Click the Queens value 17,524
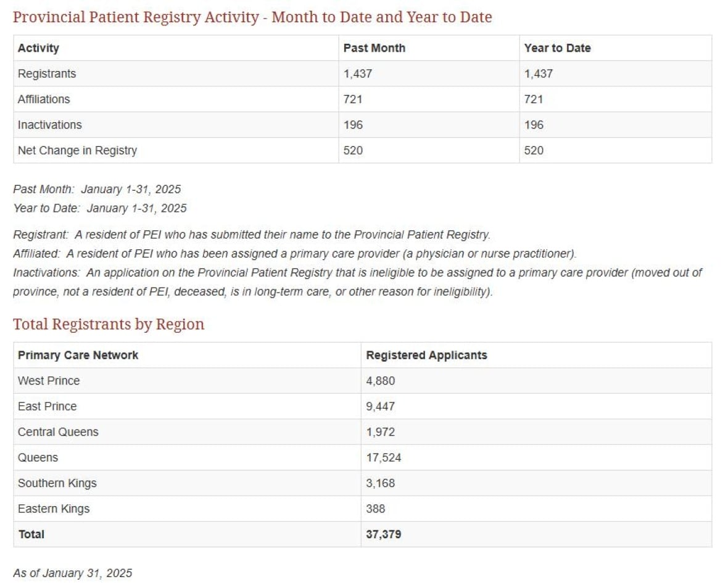 pos(383,458)
